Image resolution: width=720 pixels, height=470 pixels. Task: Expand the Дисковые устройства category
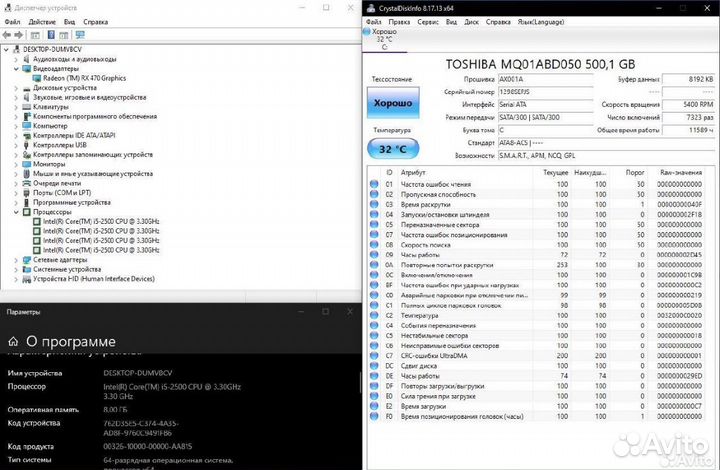[16, 88]
